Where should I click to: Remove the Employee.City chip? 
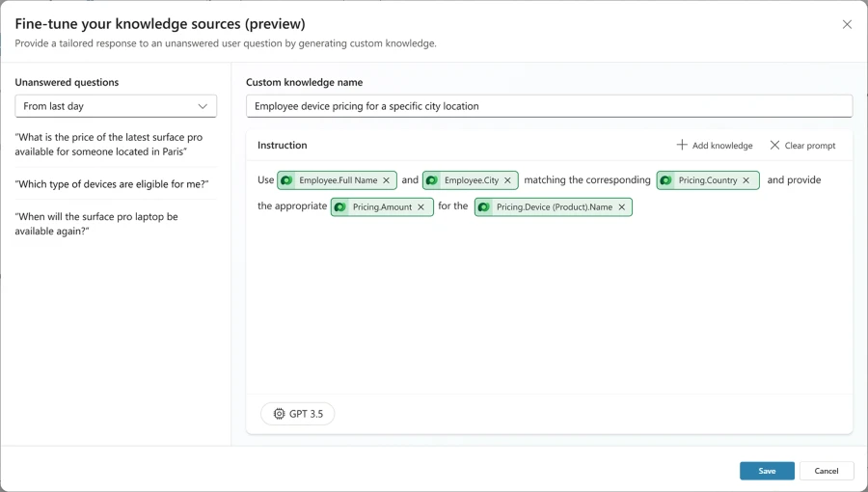point(507,180)
